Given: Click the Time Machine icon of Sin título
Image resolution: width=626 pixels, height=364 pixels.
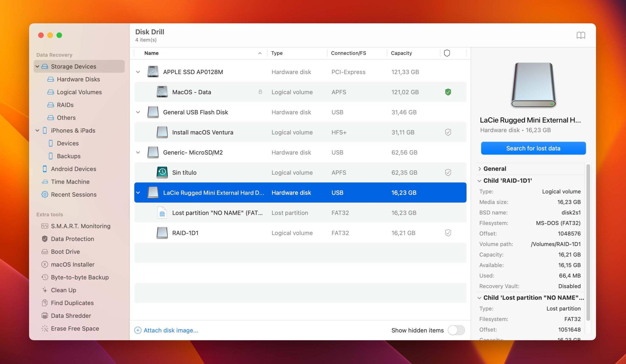Looking at the screenshot, I should [162, 172].
